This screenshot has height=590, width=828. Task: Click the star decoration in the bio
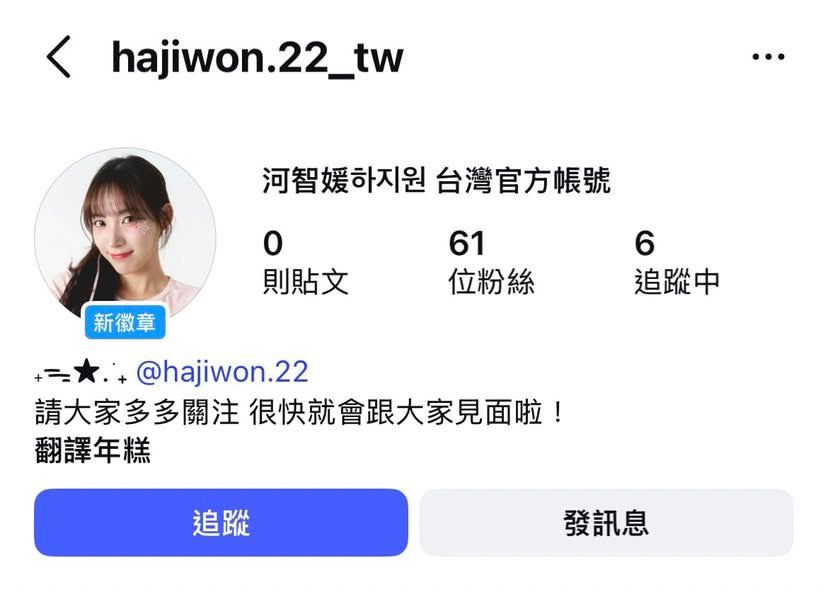click(x=86, y=370)
